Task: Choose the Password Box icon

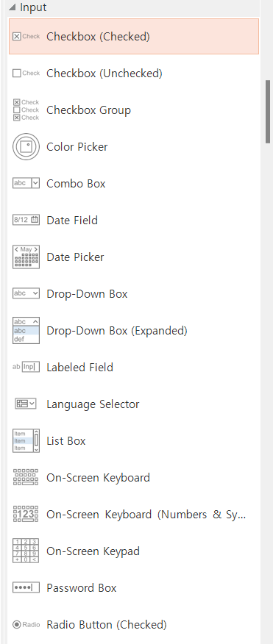Action: [x=26, y=587]
